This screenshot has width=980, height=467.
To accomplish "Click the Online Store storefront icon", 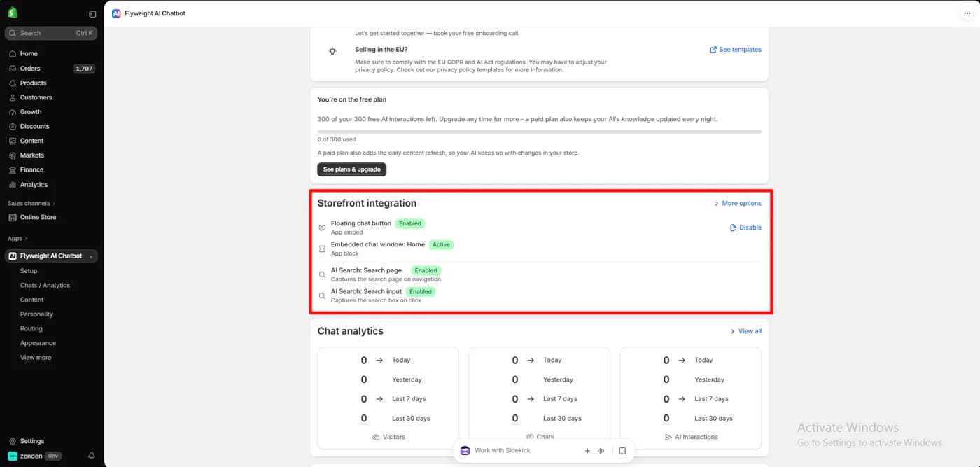I will click(13, 217).
